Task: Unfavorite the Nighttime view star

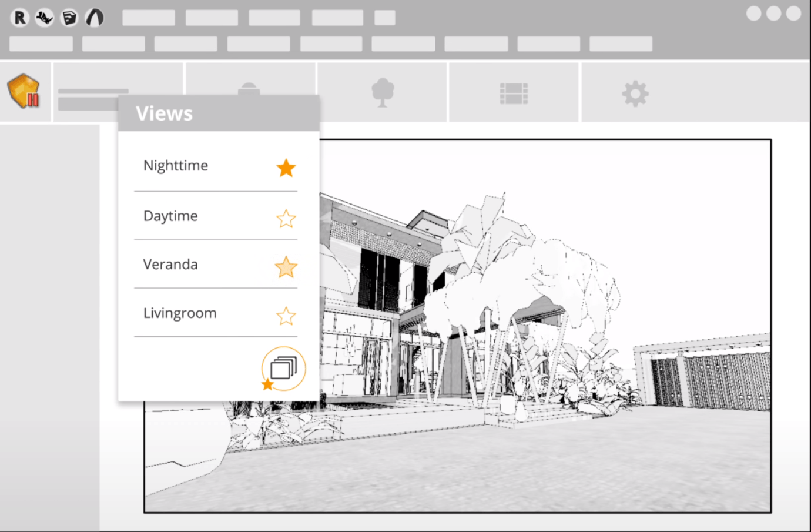Action: point(286,168)
